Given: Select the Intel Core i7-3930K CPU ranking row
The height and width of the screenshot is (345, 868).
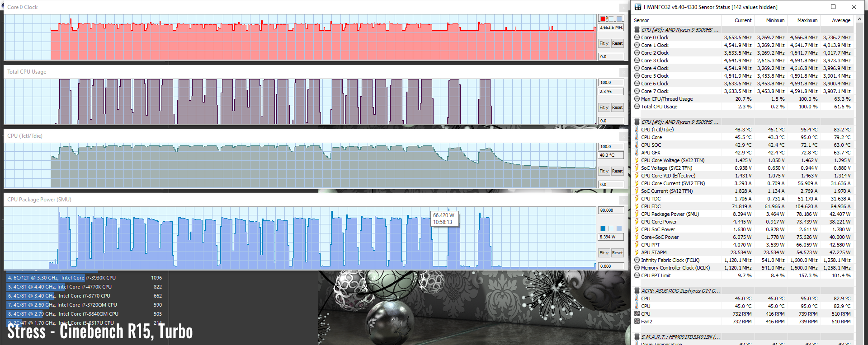Looking at the screenshot, I should coord(85,278).
